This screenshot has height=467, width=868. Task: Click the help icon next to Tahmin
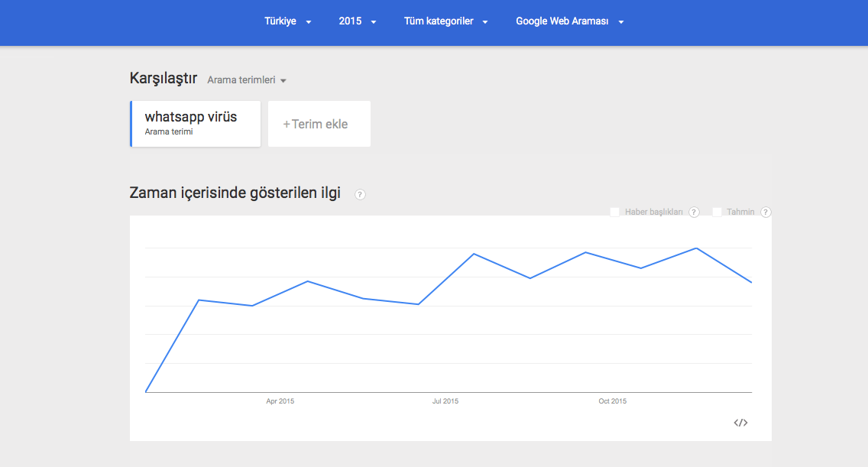coord(766,212)
